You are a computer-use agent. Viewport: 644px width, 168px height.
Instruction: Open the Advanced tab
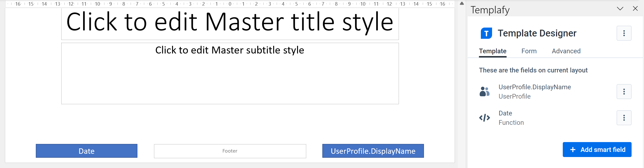566,51
